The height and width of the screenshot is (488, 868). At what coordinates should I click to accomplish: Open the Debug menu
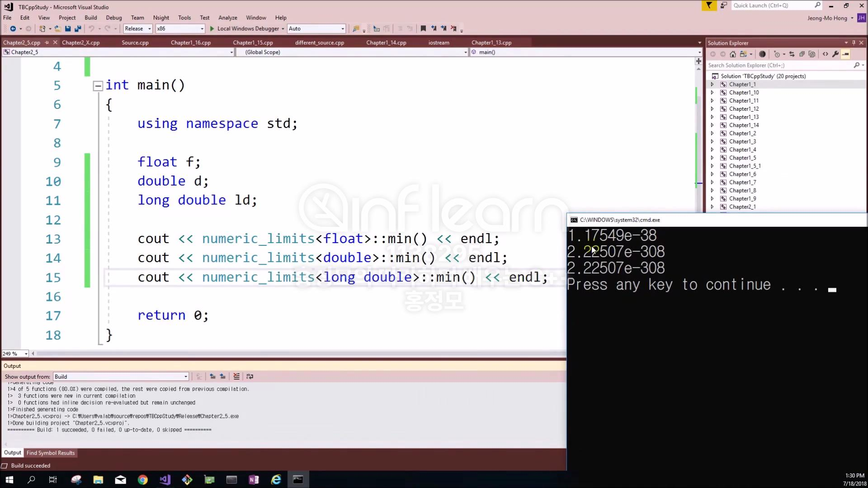113,18
